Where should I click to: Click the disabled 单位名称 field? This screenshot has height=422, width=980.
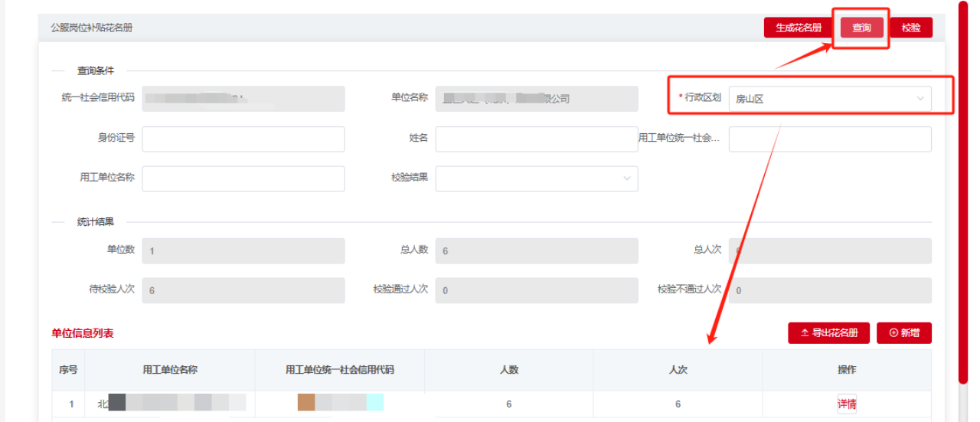[x=536, y=99]
